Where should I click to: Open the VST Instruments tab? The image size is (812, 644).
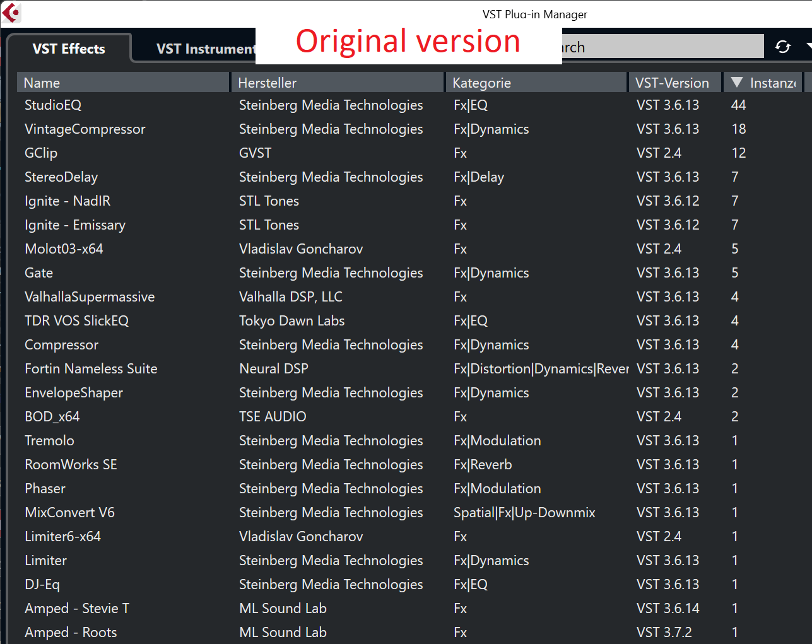[x=205, y=49]
